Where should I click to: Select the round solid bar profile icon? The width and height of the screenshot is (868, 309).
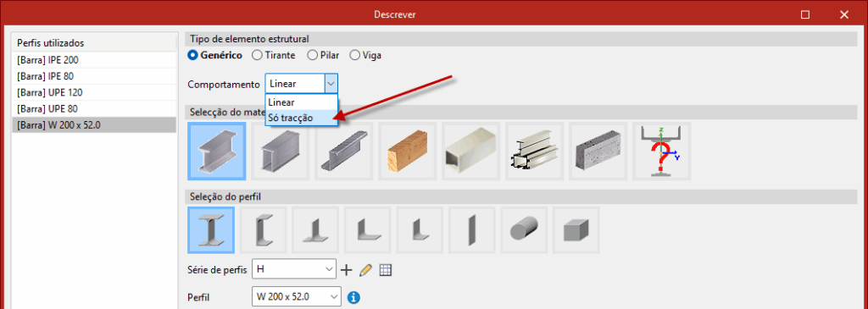(524, 230)
